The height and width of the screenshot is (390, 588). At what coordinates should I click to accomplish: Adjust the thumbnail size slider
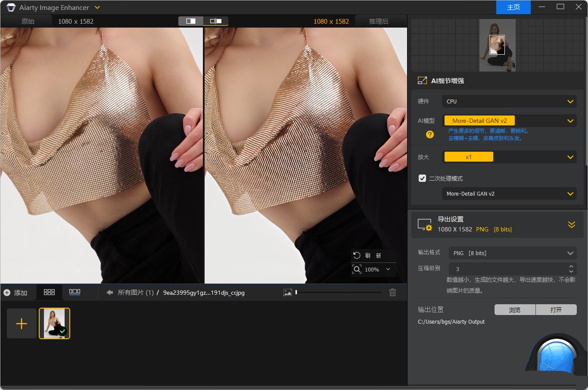(x=338, y=293)
